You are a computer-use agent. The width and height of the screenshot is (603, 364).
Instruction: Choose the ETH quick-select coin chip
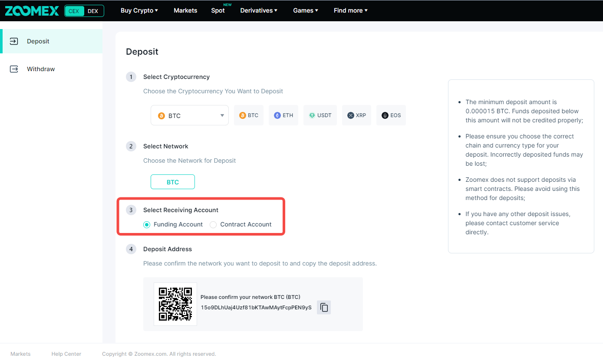coord(283,115)
